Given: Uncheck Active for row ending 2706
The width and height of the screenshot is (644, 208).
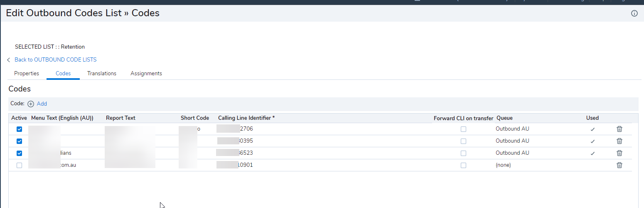Looking at the screenshot, I should tap(19, 129).
